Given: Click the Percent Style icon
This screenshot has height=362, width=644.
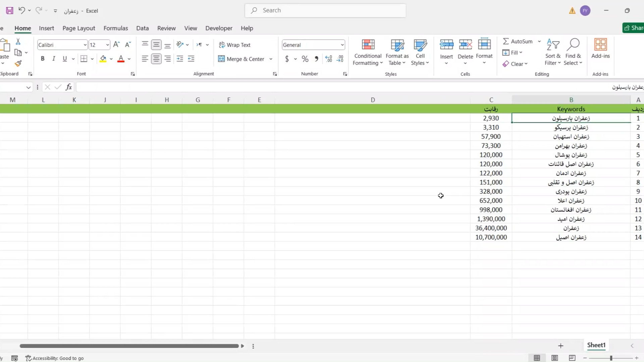Looking at the screenshot, I should tap(305, 59).
